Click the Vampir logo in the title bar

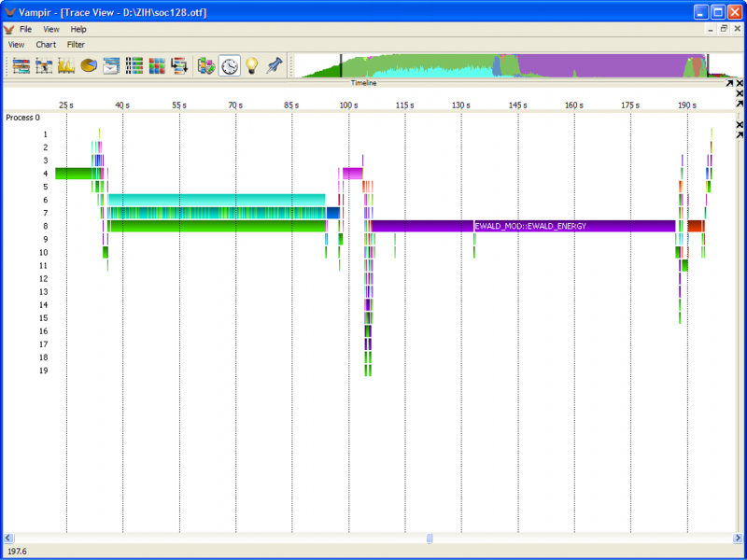[x=9, y=12]
